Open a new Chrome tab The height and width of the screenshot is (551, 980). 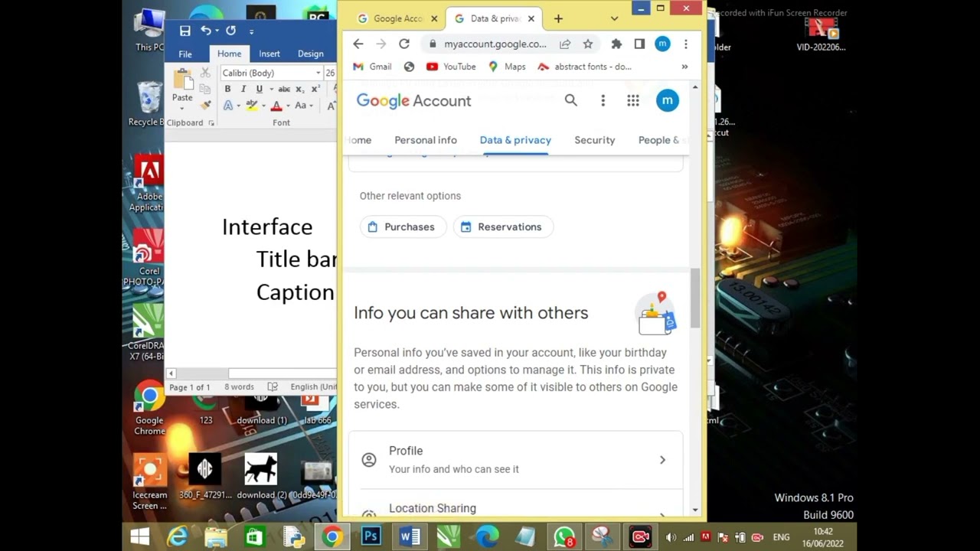tap(558, 18)
